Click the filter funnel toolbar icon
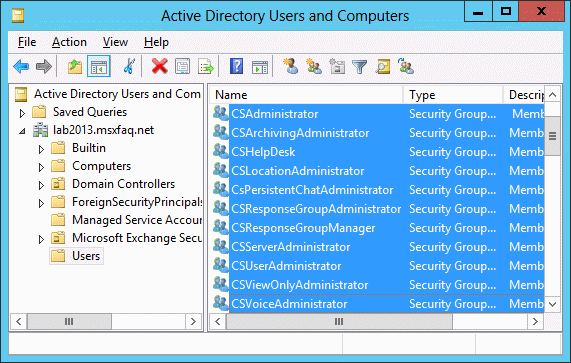Screen dimensions: 571x363 pyautogui.click(x=359, y=67)
